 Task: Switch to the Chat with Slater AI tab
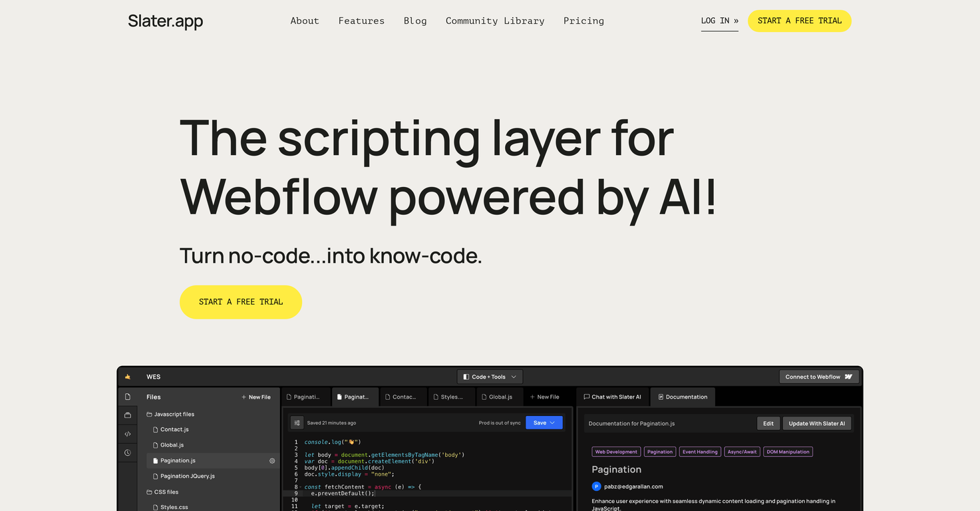point(612,397)
